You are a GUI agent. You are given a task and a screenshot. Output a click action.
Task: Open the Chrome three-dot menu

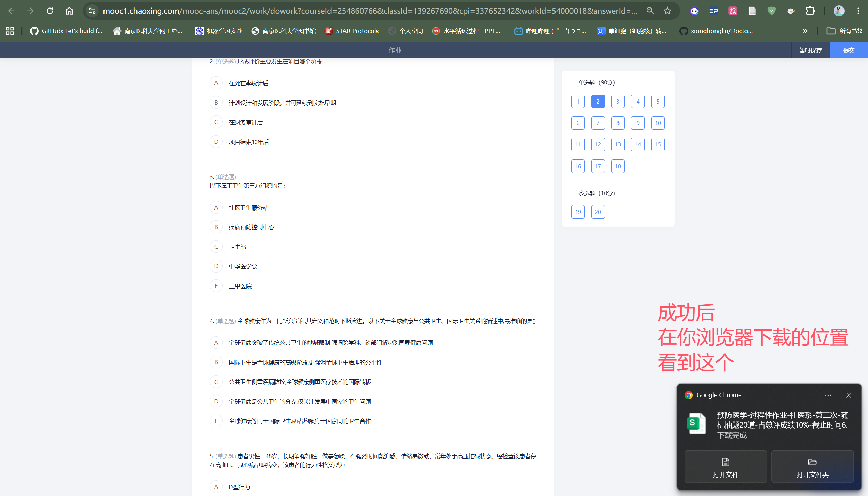pyautogui.click(x=858, y=11)
